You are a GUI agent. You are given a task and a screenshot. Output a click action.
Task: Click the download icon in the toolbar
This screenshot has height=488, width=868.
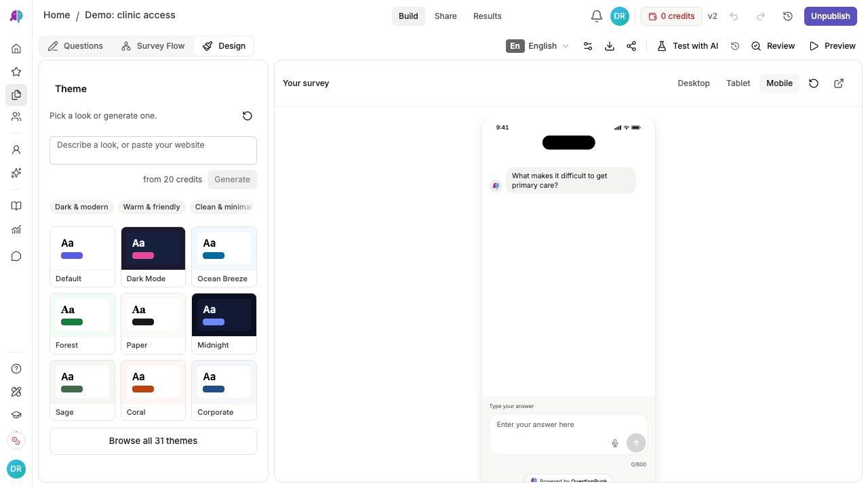pyautogui.click(x=610, y=46)
